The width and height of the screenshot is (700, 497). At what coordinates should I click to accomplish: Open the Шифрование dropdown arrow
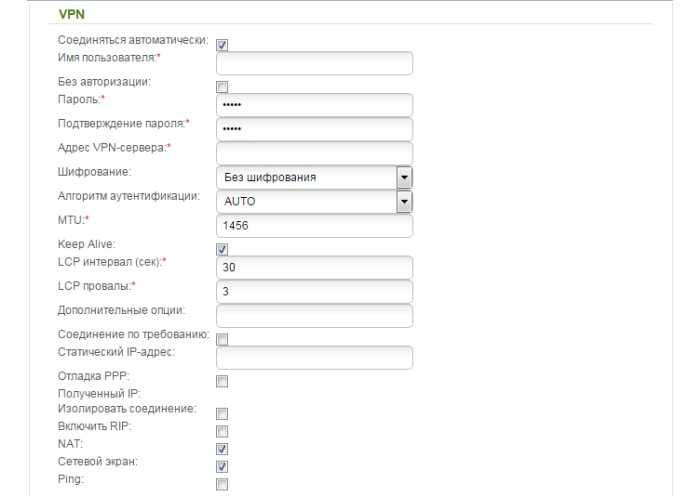tap(404, 177)
